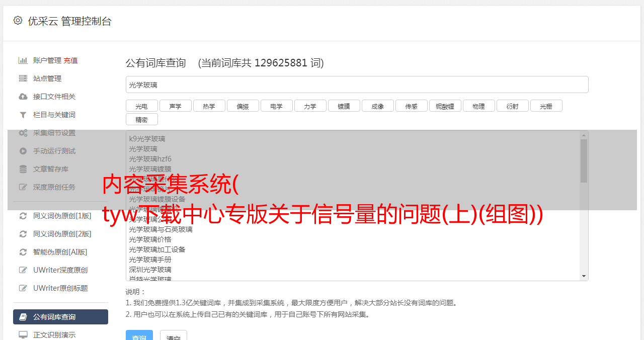Image resolution: width=644 pixels, height=340 pixels.
Task: Click the results list scrollbar down arrow
Action: pyautogui.click(x=584, y=276)
